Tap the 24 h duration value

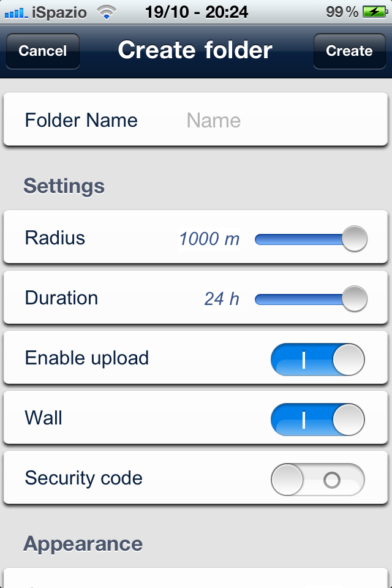coord(222,298)
